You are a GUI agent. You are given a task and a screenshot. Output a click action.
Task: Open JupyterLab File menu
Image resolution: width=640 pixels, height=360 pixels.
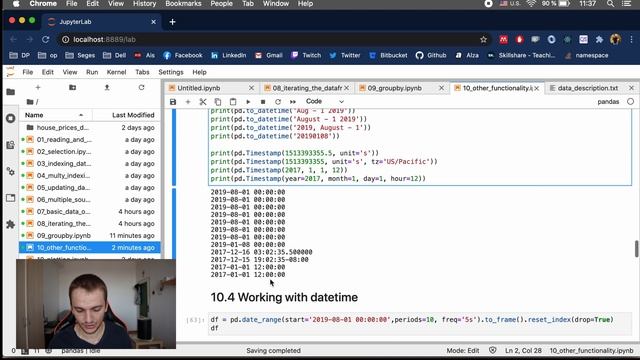(28, 72)
